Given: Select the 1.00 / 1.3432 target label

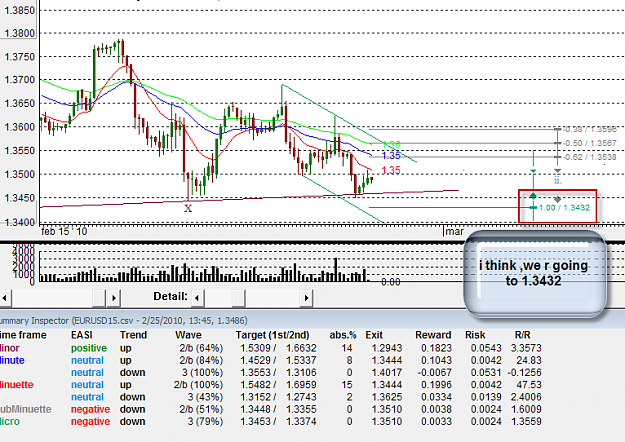Looking at the screenshot, I should pos(564,208).
